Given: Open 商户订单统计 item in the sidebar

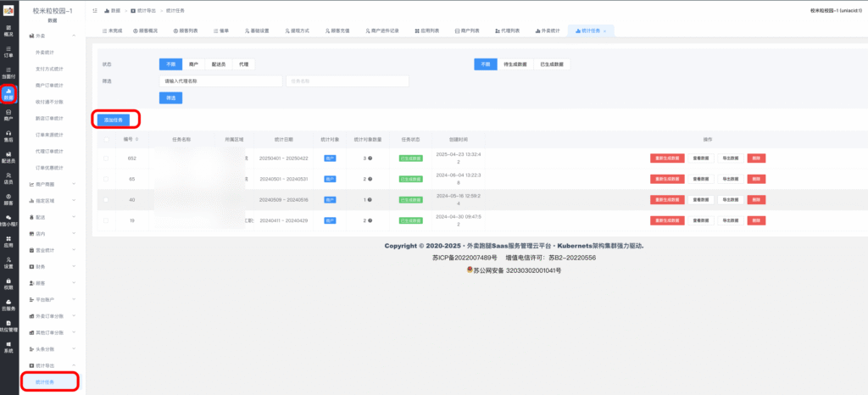Looking at the screenshot, I should [x=49, y=86].
